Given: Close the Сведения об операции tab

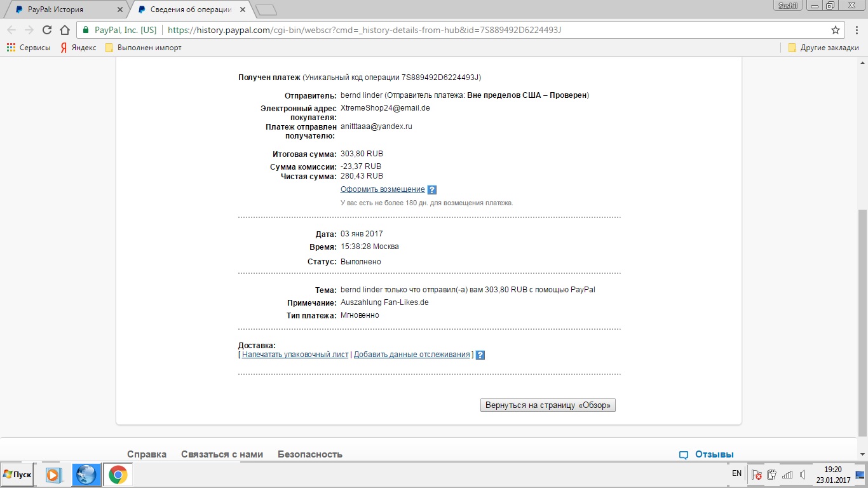Looking at the screenshot, I should coord(243,10).
